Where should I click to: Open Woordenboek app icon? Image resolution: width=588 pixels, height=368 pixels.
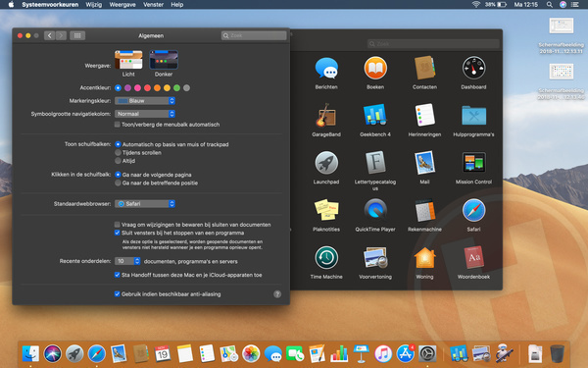click(473, 257)
